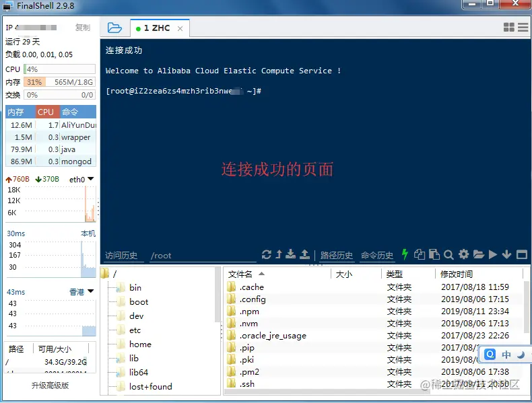
Task: Open the 香港 ping location dropdown
Action: coord(81,292)
